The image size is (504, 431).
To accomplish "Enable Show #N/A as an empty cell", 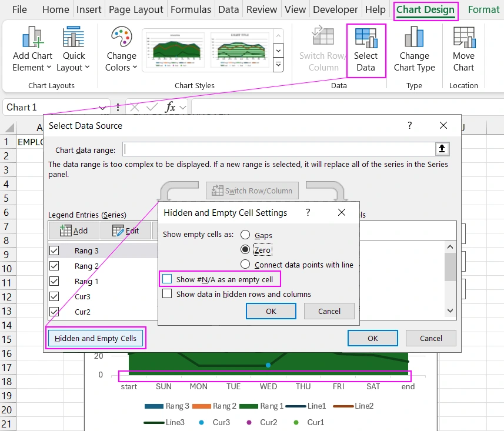I will tap(168, 279).
